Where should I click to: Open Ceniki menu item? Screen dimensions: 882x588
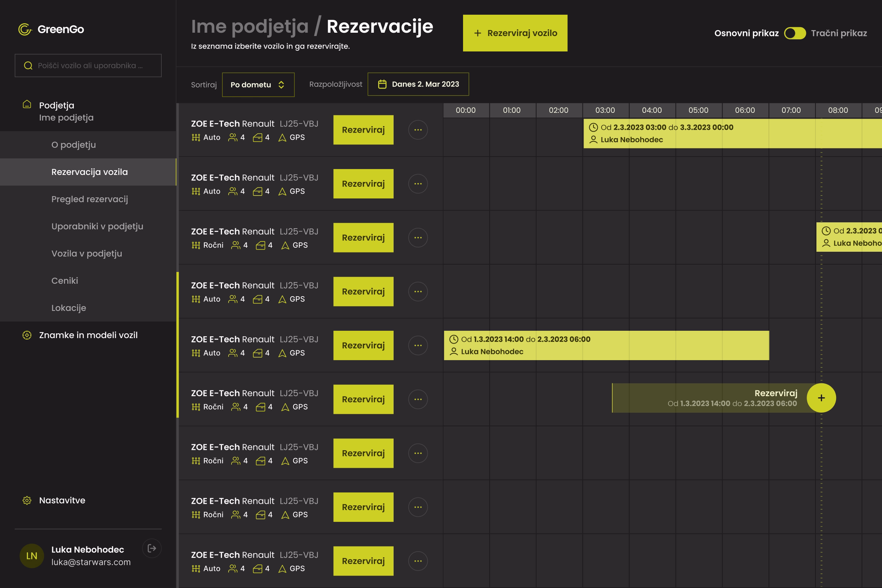(x=88, y=280)
